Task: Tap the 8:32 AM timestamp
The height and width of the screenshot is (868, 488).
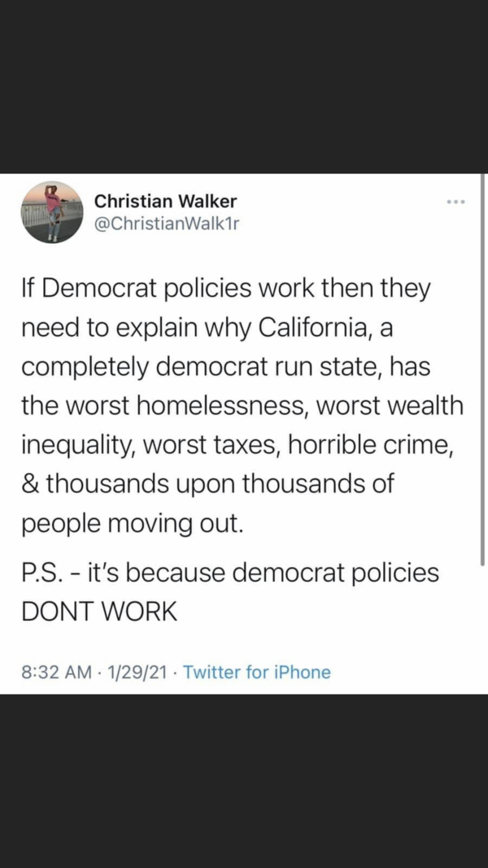Action: tap(54, 672)
